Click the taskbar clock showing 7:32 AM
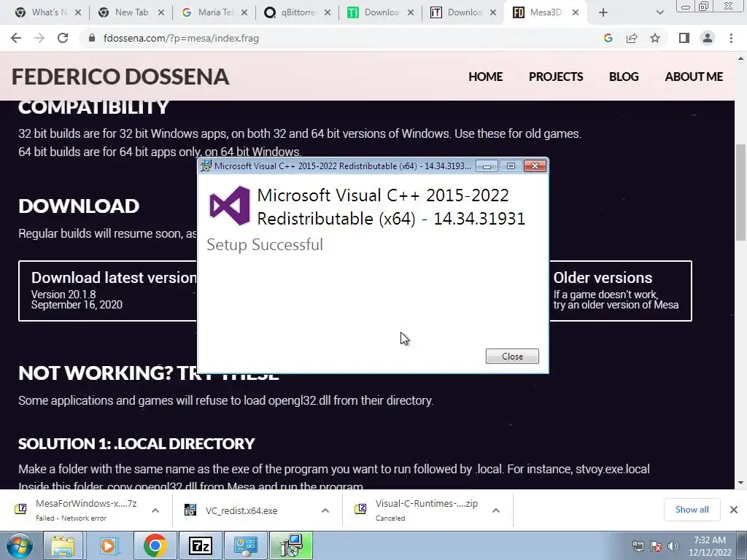The height and width of the screenshot is (560, 747). 710,546
